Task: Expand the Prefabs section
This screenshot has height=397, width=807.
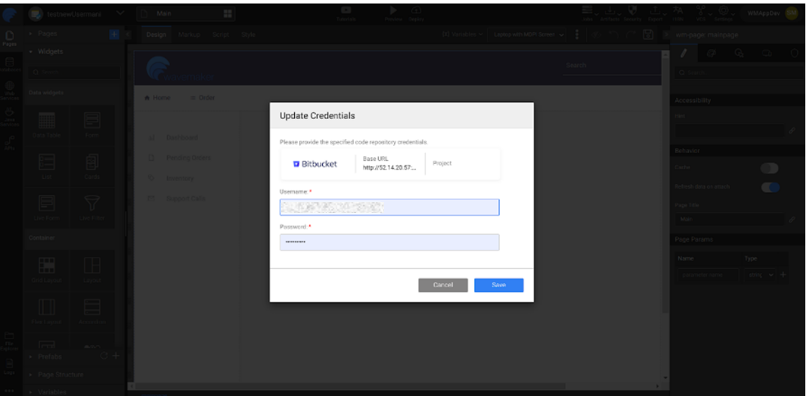Action: [x=45, y=356]
